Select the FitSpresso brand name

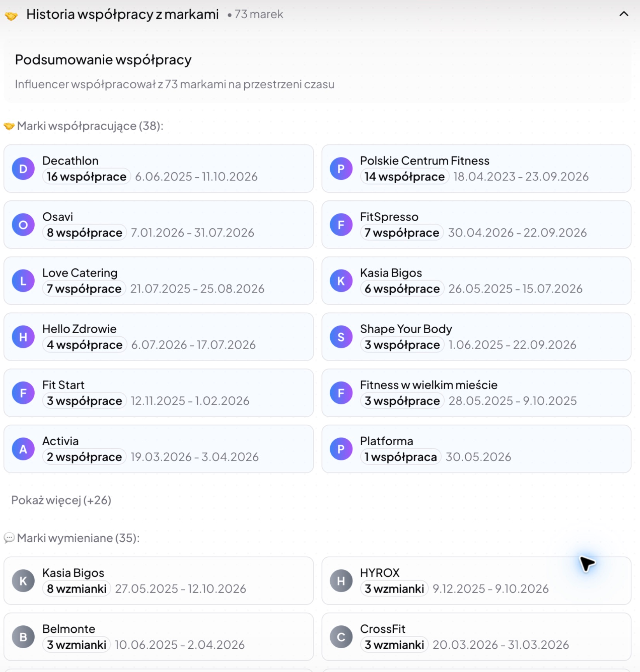tap(389, 217)
